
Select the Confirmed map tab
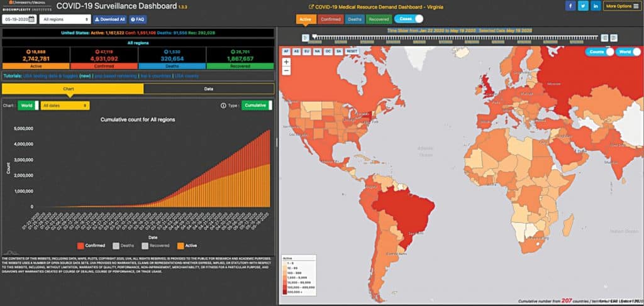pos(329,19)
